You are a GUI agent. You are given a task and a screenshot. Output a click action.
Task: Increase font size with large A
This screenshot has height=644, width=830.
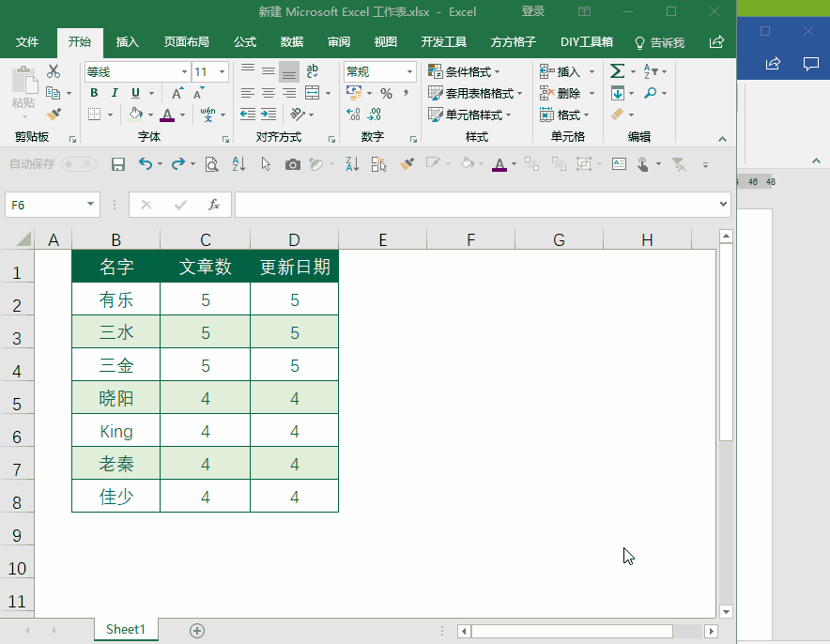coord(177,93)
